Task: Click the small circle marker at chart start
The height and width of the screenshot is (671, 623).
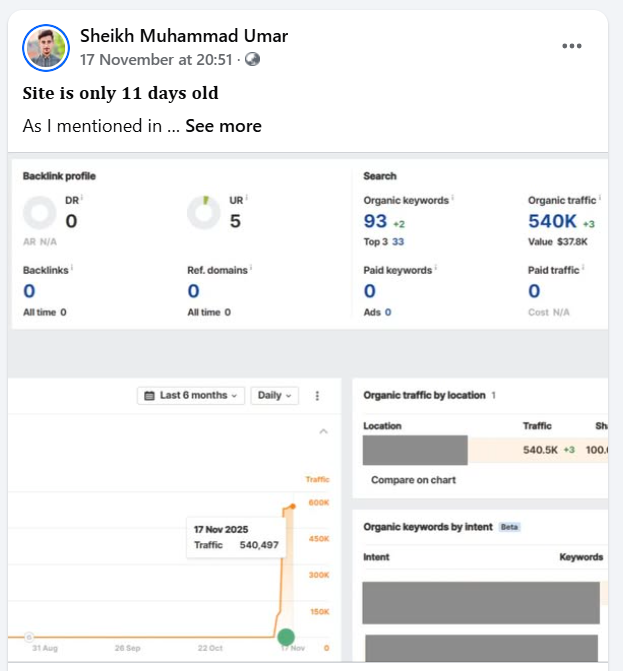Action: click(x=29, y=637)
